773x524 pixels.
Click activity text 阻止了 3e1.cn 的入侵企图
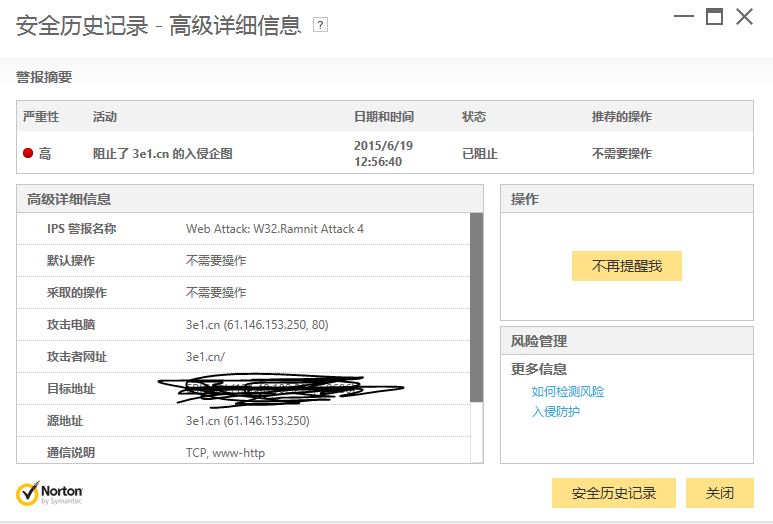[x=163, y=154]
